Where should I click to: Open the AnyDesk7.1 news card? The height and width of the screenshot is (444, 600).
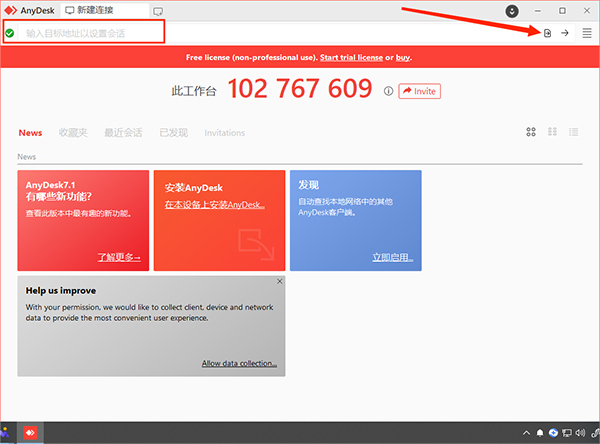tap(83, 220)
